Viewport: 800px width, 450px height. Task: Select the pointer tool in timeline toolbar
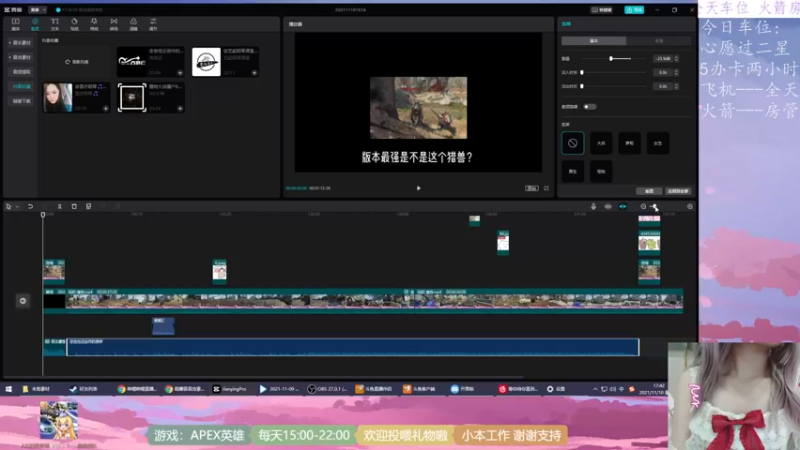8,206
